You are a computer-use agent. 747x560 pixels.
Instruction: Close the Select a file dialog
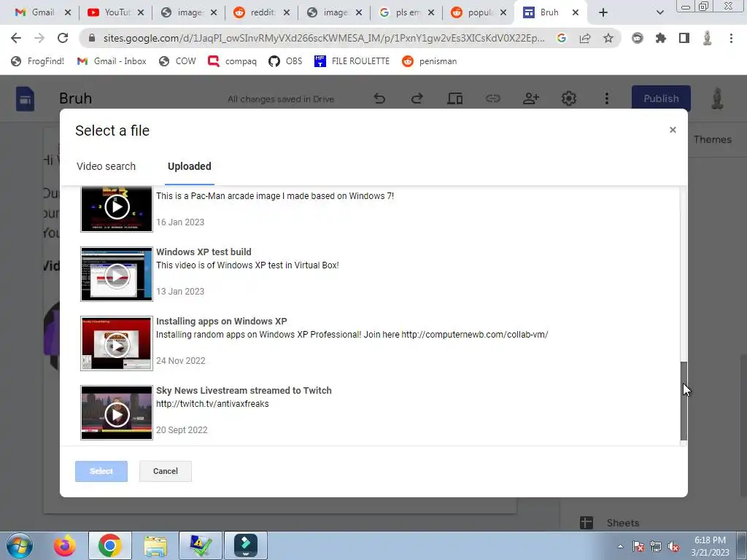tap(673, 130)
